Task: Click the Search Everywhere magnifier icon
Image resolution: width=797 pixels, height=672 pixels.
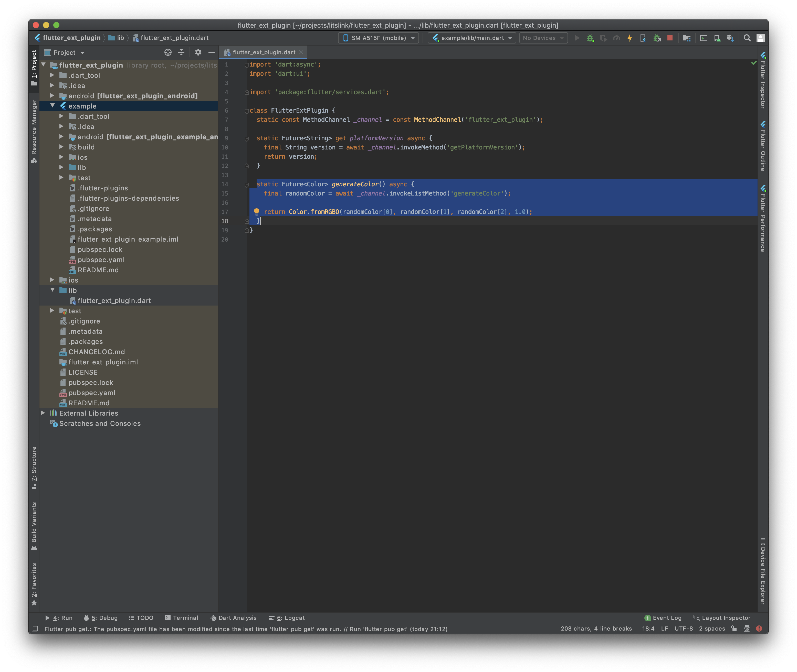Action: click(747, 38)
